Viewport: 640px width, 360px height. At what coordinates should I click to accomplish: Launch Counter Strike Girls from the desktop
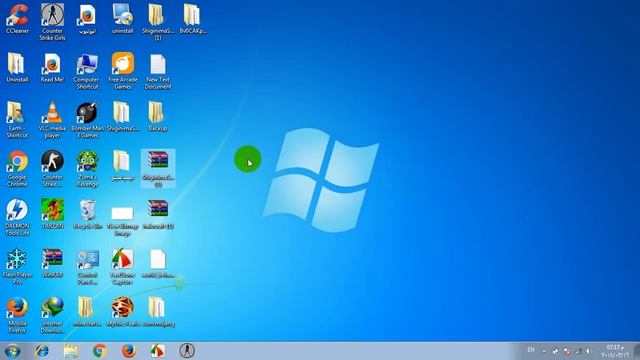[x=52, y=22]
